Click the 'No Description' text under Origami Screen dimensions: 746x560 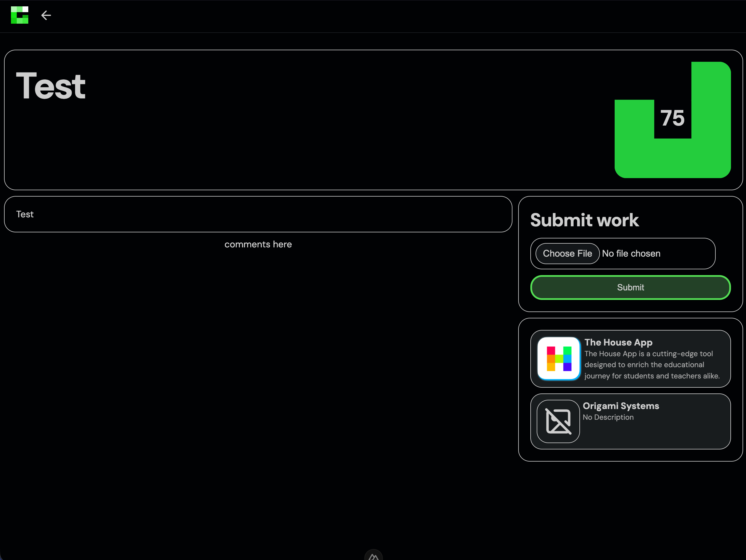click(608, 417)
